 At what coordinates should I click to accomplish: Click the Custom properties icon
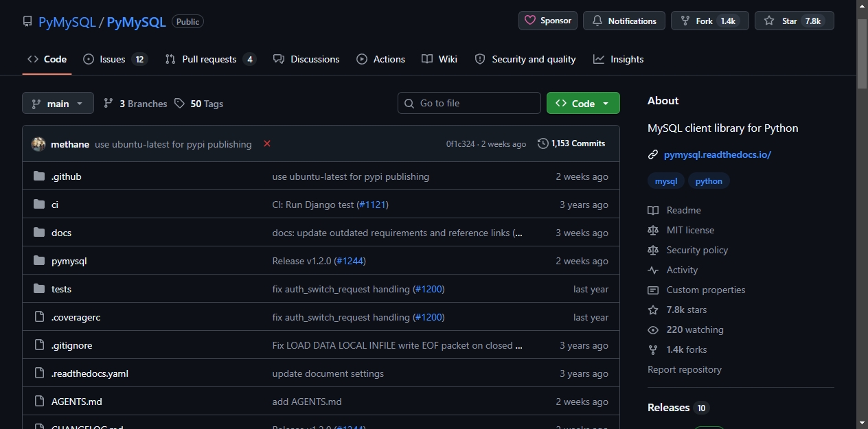653,290
